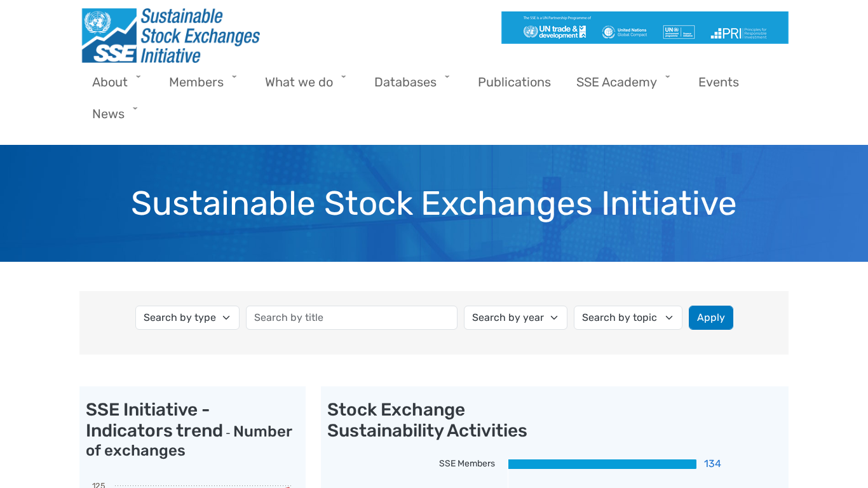This screenshot has width=868, height=488.
Task: Click the UN trade & development logo
Action: [554, 32]
